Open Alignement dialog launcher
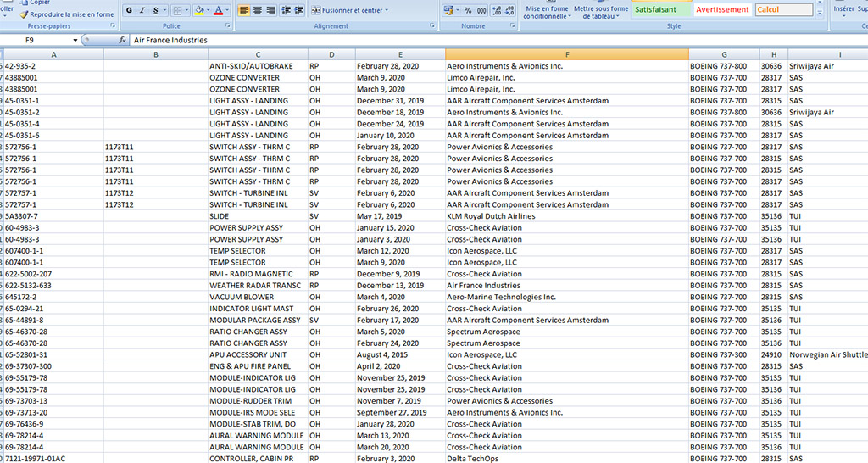Image resolution: width=868 pixels, height=463 pixels. point(432,25)
